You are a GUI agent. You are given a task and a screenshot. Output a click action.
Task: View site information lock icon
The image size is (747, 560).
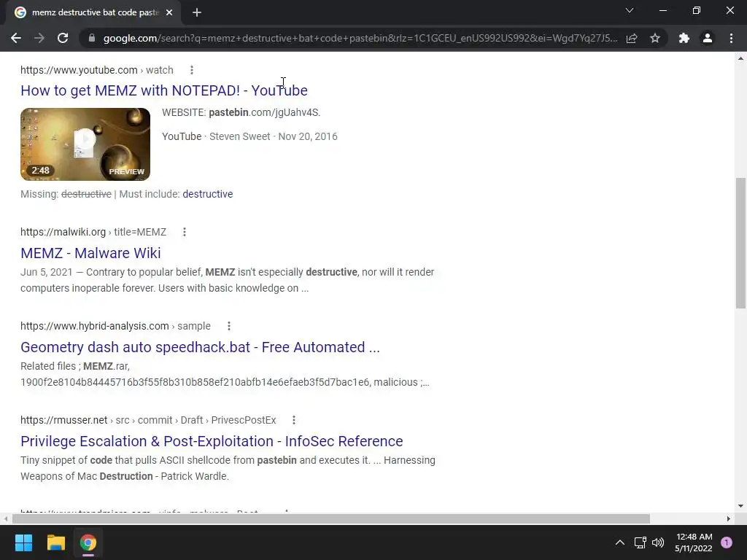tap(92, 38)
